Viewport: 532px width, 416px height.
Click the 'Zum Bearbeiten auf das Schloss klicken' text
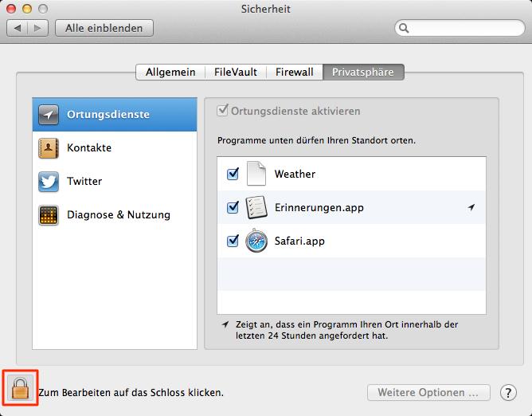point(131,393)
